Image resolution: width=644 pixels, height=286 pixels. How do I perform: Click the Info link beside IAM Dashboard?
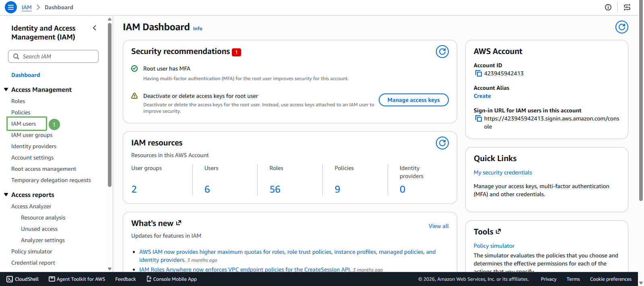pos(198,29)
